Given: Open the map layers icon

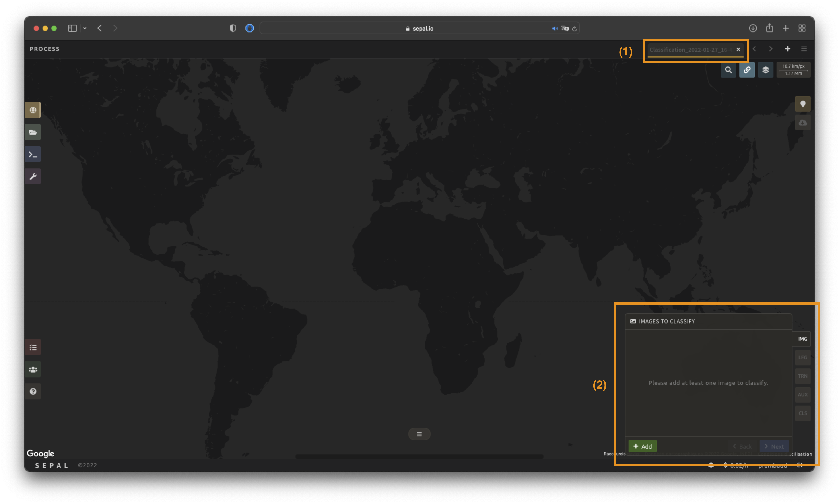Looking at the screenshot, I should tap(766, 70).
